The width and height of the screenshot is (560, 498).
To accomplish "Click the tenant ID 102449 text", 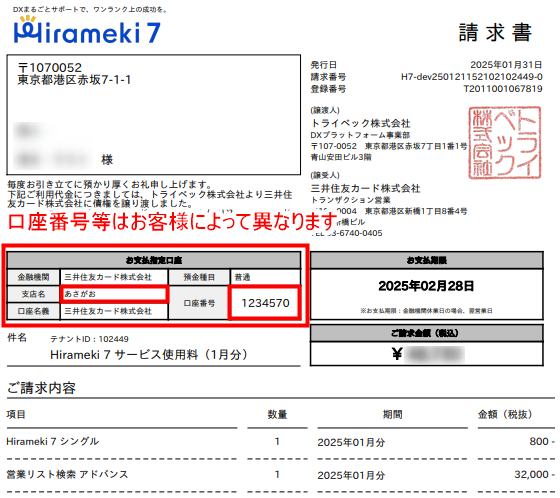I will (x=89, y=339).
